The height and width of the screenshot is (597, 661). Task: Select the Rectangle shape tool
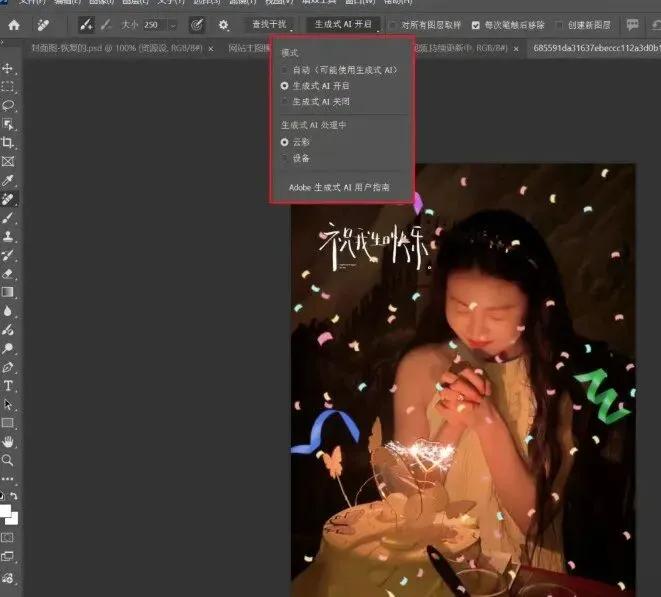tap(8, 423)
